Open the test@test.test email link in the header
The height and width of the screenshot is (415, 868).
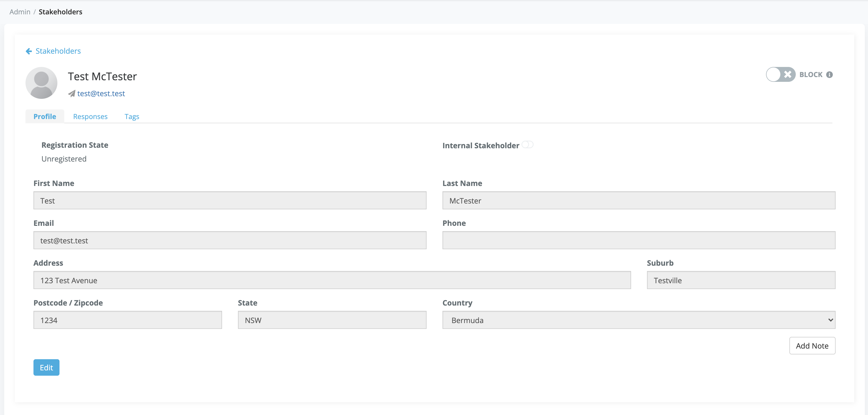[x=101, y=94]
